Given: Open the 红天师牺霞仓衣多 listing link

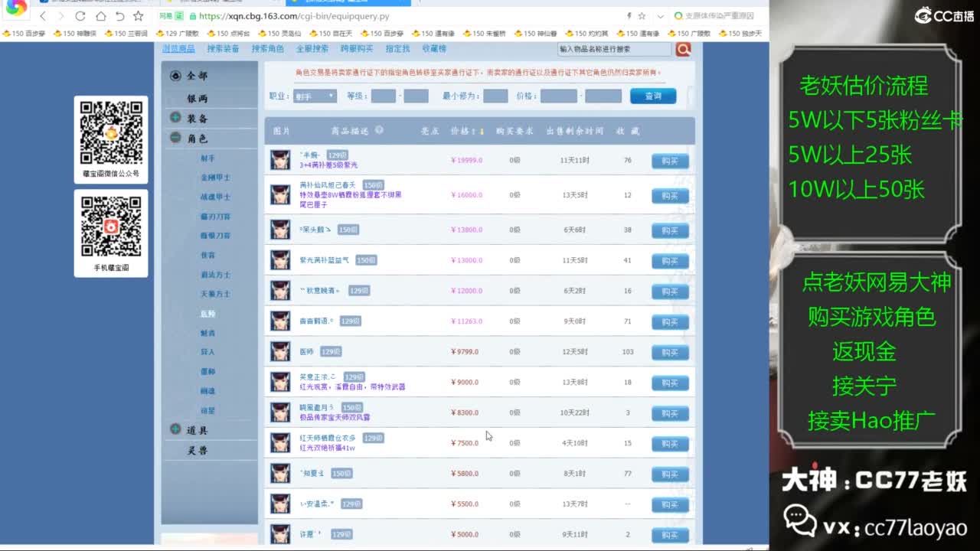Looking at the screenshot, I should click(328, 438).
